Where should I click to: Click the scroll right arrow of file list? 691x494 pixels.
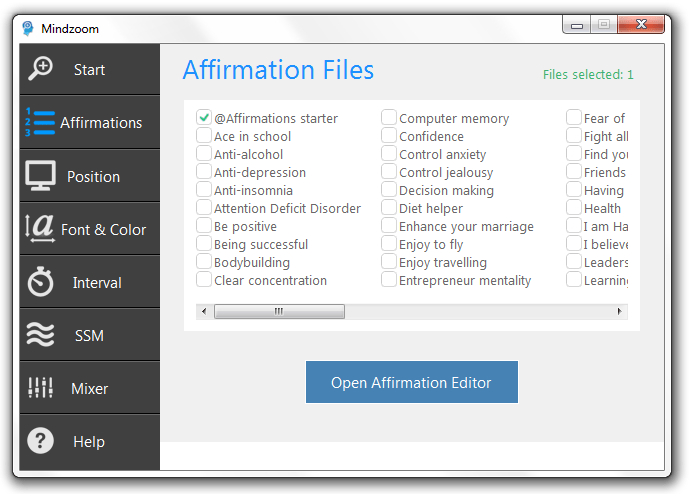(x=620, y=312)
